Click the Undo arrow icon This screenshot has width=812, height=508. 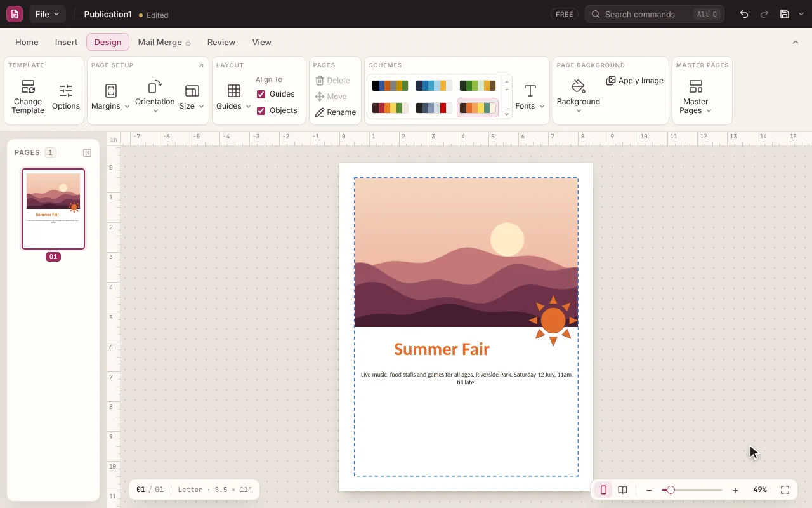744,14
